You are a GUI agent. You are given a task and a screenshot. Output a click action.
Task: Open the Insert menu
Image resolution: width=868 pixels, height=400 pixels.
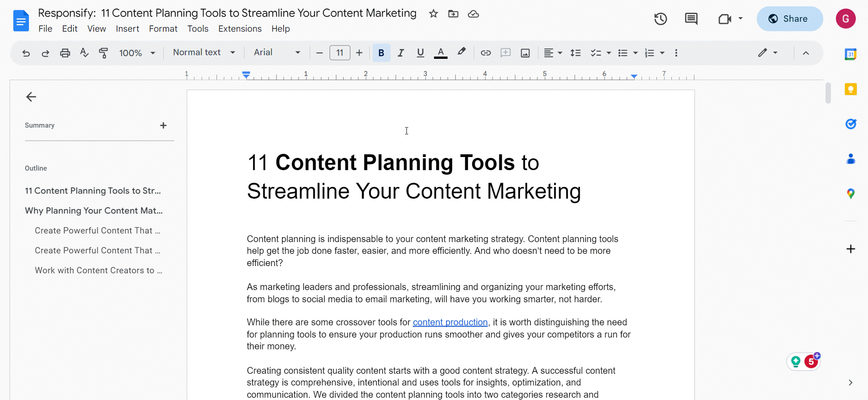(127, 29)
